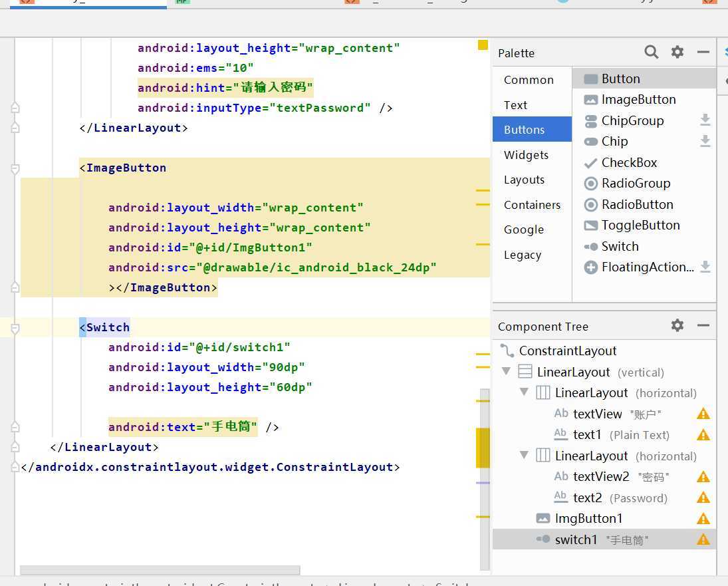The width and height of the screenshot is (728, 586).
Task: Select the ImageButton widget in the Palette
Action: 644,99
